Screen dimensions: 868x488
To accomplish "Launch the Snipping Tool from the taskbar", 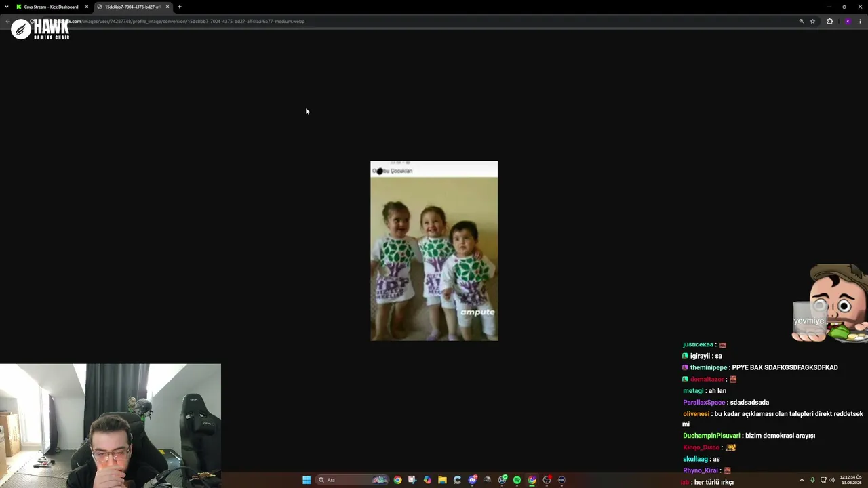I will [412, 480].
